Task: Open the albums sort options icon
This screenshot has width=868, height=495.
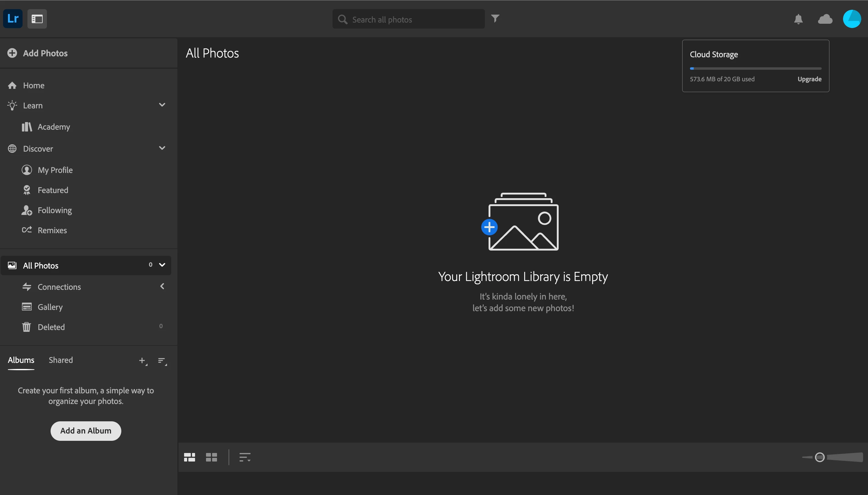Action: coord(162,361)
